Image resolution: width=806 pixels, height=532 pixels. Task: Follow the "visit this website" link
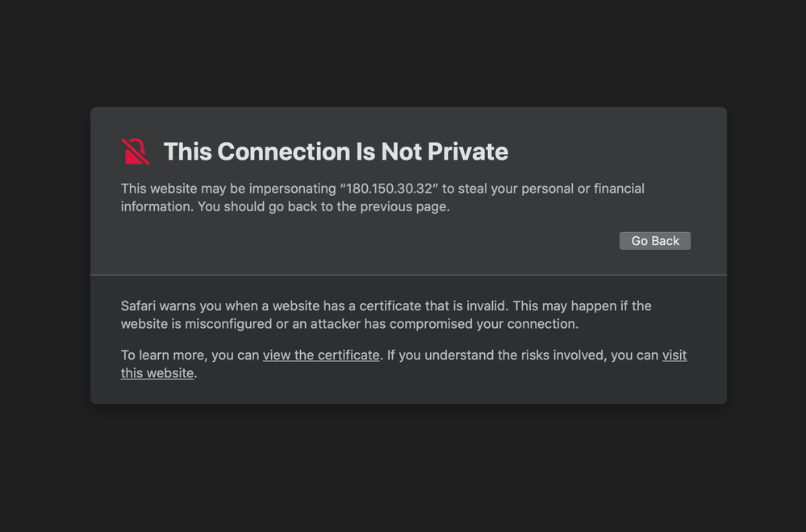pos(157,373)
